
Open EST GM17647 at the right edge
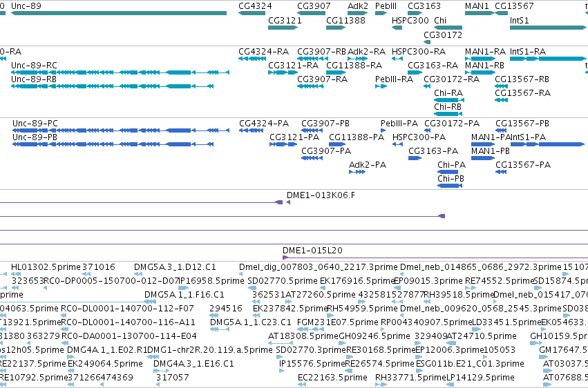[563, 350]
